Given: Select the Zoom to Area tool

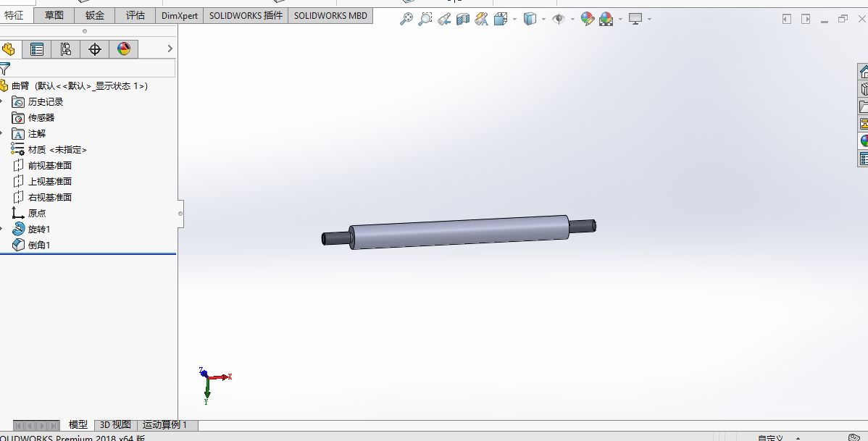Looking at the screenshot, I should coord(425,20).
